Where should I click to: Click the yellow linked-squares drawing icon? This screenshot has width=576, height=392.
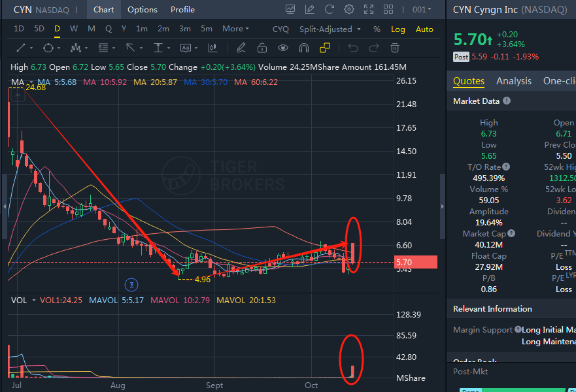click(x=325, y=48)
